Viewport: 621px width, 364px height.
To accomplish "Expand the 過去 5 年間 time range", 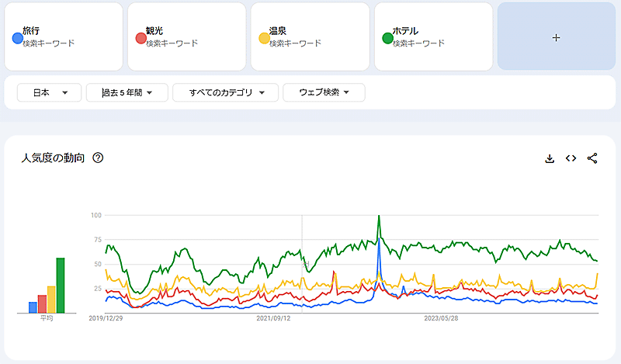I will pos(127,93).
